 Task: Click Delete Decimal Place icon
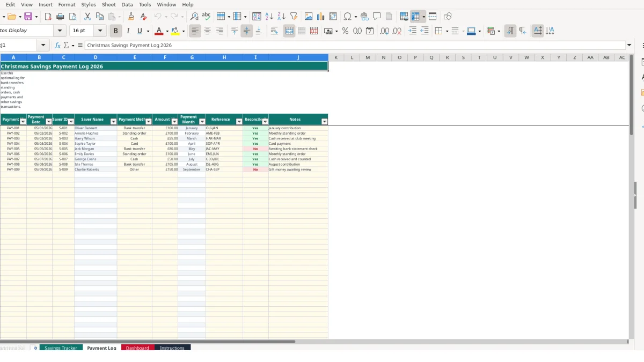pos(397,31)
